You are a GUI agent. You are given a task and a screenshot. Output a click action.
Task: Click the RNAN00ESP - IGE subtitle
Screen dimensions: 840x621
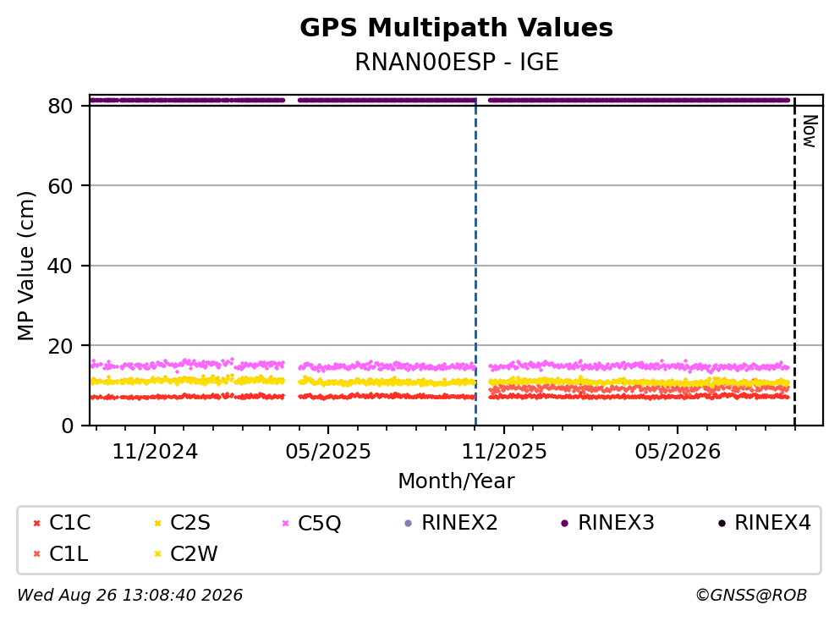pyautogui.click(x=457, y=62)
